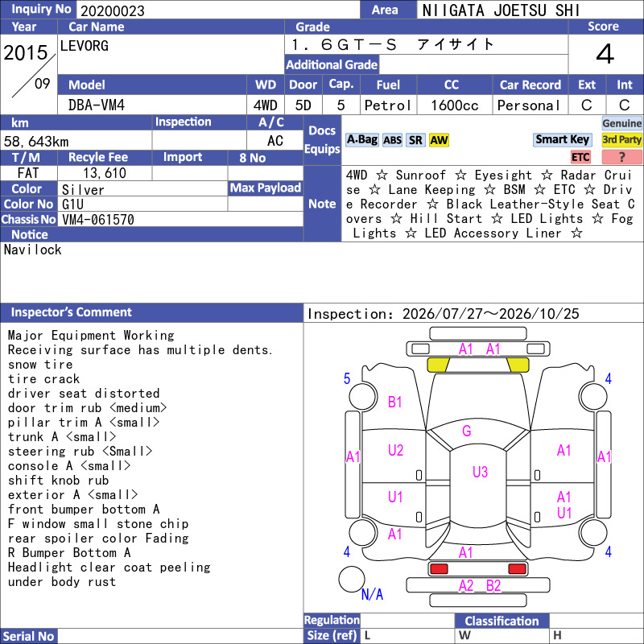This screenshot has width=644, height=644.
Task: Click the U2 mark on the door
Action: click(395, 451)
